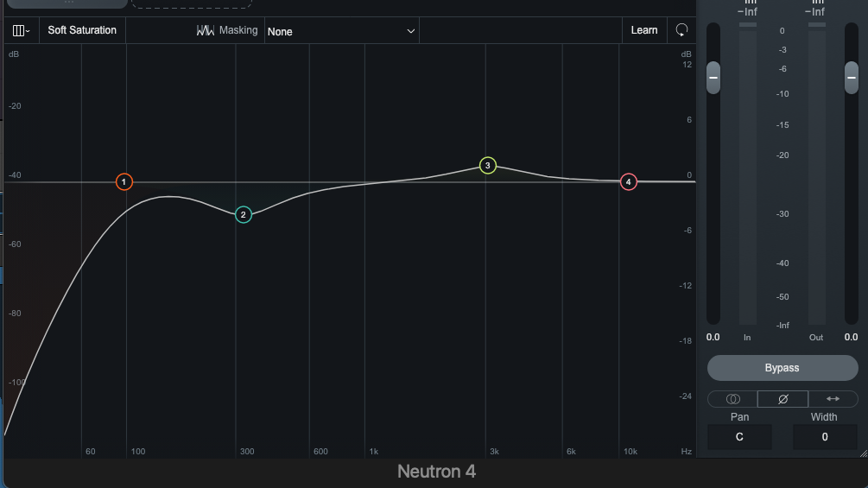
Task: Enable Masking meter
Action: pos(227,30)
